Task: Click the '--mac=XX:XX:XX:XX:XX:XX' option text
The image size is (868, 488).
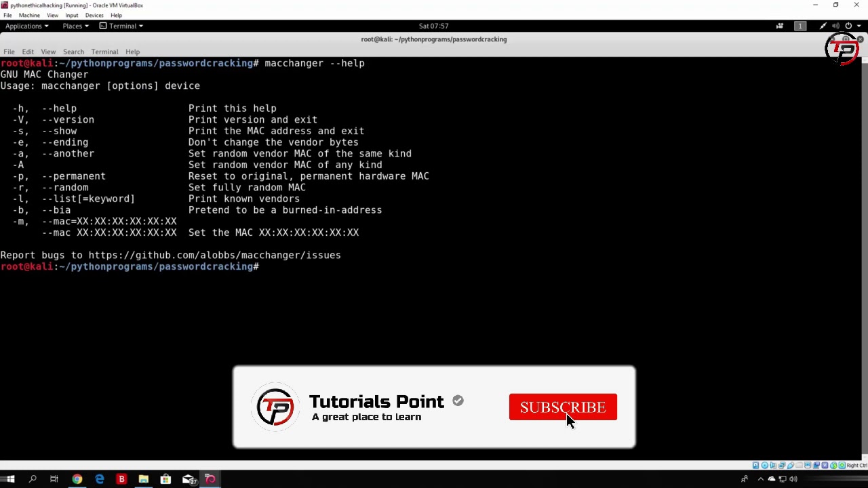Action: (x=109, y=221)
